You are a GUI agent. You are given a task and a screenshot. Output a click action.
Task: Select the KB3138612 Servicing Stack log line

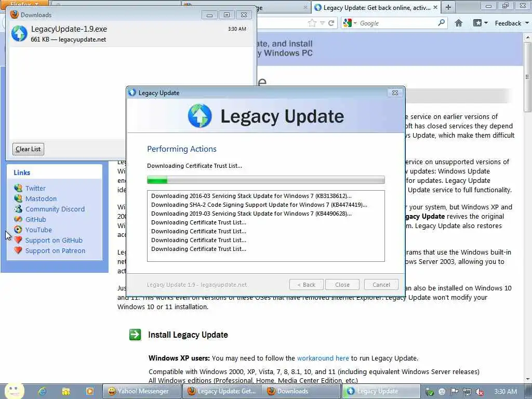point(251,196)
